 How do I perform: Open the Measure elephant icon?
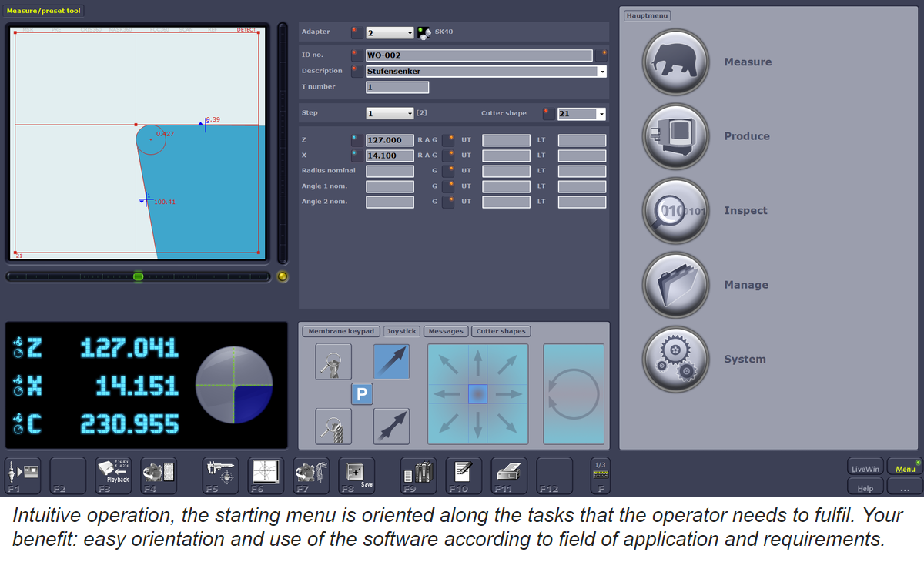[x=675, y=62]
